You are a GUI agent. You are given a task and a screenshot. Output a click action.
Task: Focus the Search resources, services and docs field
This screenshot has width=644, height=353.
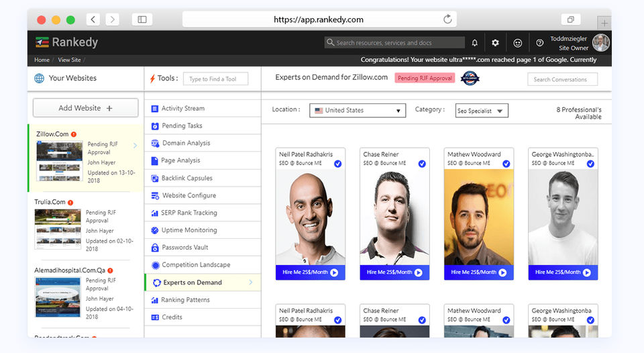coord(394,43)
